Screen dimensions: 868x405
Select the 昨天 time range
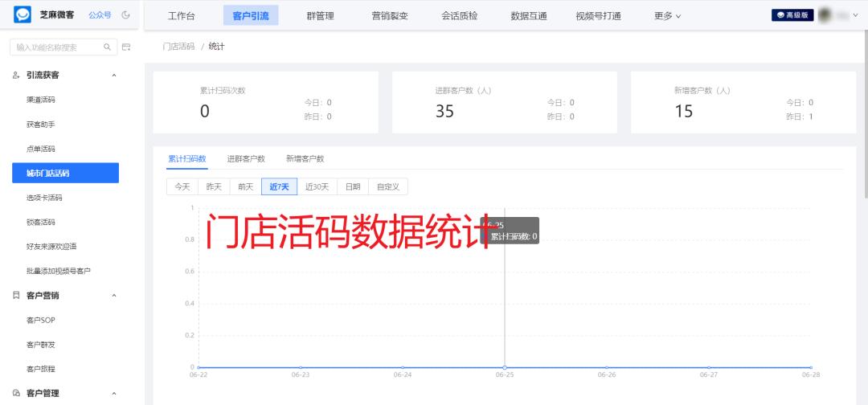coord(214,186)
